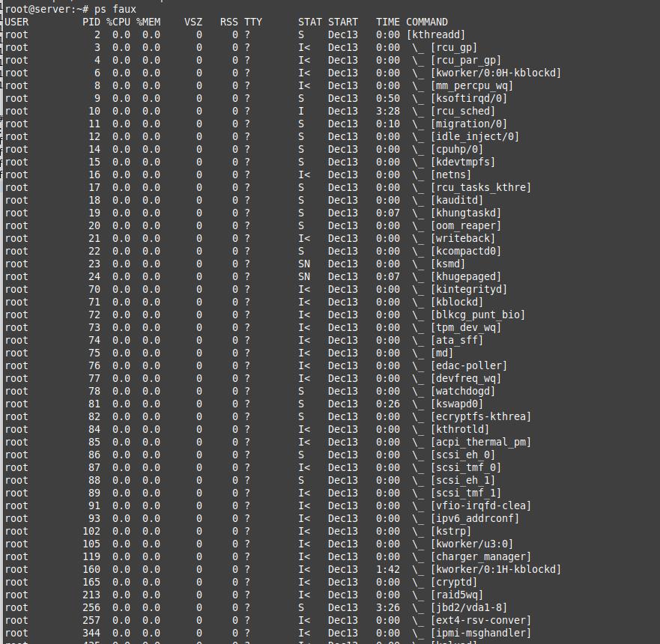Click the [ksmd] process name

(x=448, y=264)
